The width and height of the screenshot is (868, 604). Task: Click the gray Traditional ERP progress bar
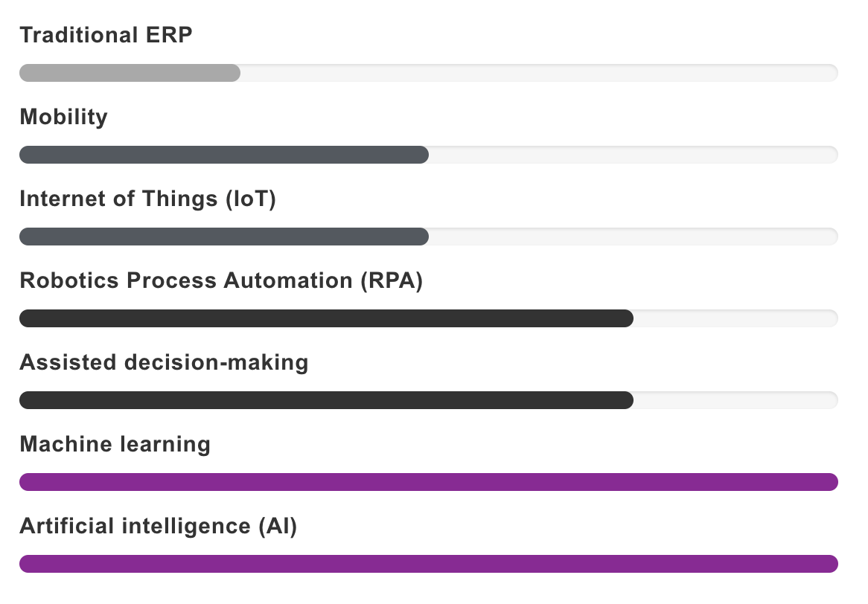point(130,73)
